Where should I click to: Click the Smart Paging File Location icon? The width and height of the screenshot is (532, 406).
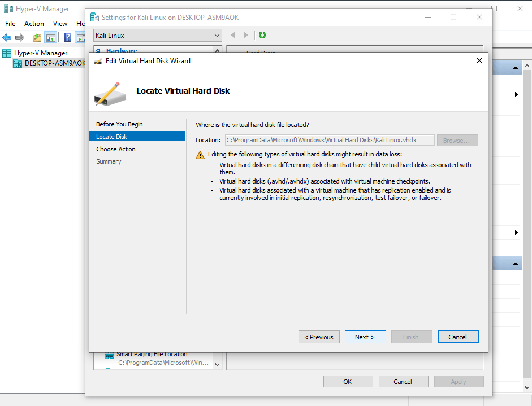pos(109,355)
